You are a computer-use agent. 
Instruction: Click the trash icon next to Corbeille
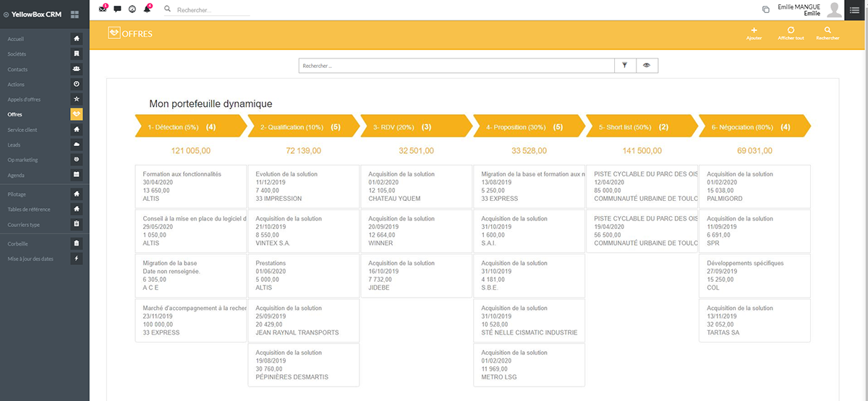[77, 243]
